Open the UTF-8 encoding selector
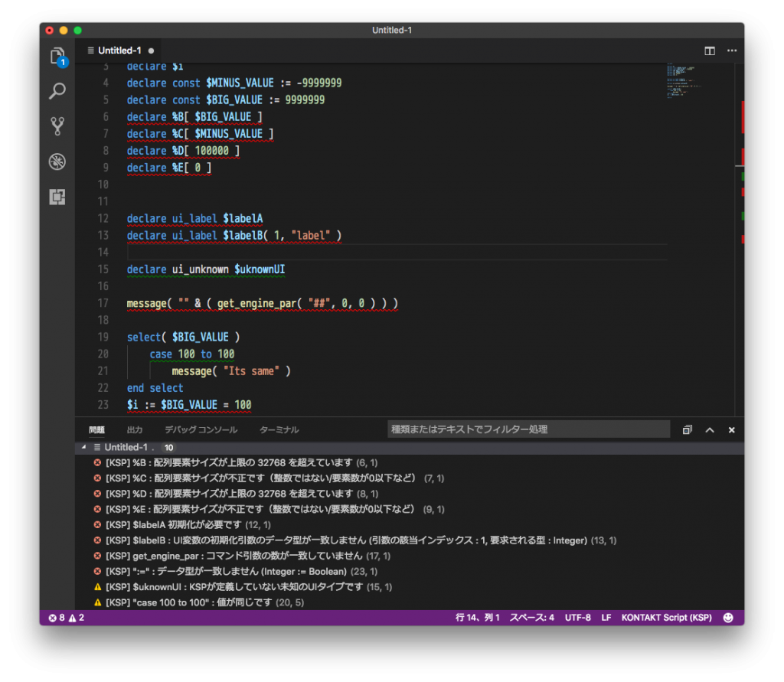This screenshot has width=784, height=682. click(577, 618)
